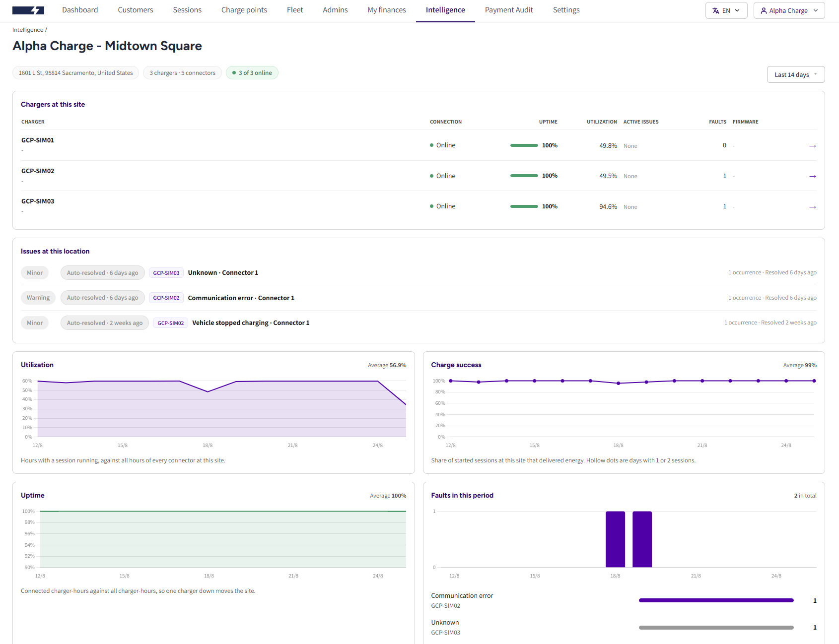Image resolution: width=839 pixels, height=644 pixels.
Task: Click the second fault bar in chart
Action: 642,539
